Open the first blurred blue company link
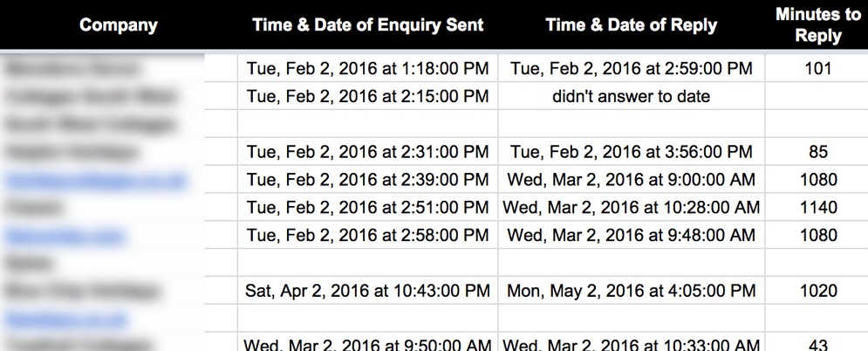868x351 pixels. (95, 181)
